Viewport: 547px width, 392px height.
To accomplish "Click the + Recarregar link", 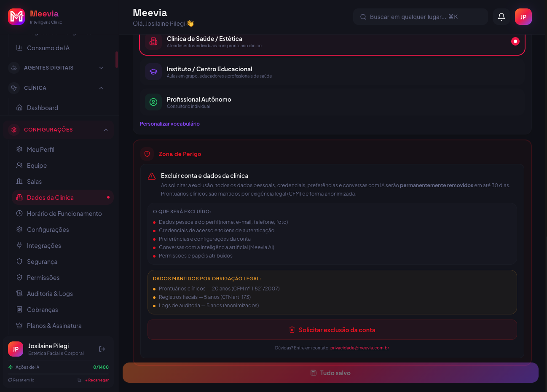I will [97, 380].
